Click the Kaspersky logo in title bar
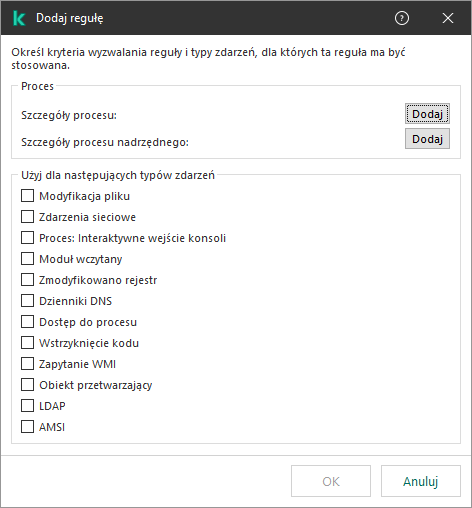The height and width of the screenshot is (508, 472). (x=19, y=18)
